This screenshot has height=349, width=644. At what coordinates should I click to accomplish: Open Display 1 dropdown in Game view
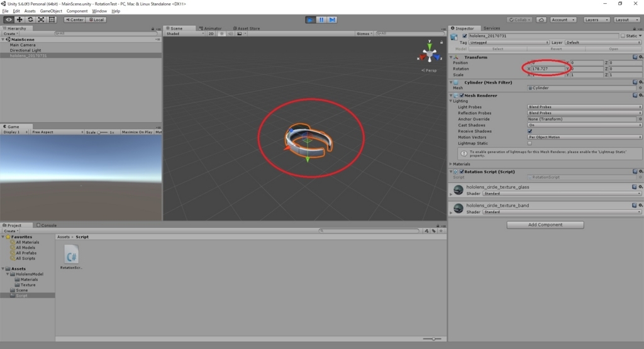point(15,132)
